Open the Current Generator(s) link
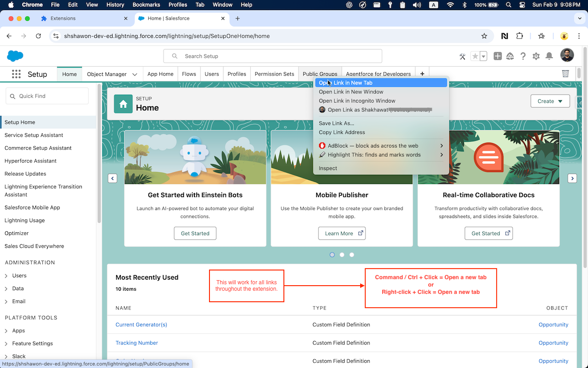This screenshot has height=368, width=588. [x=141, y=325]
